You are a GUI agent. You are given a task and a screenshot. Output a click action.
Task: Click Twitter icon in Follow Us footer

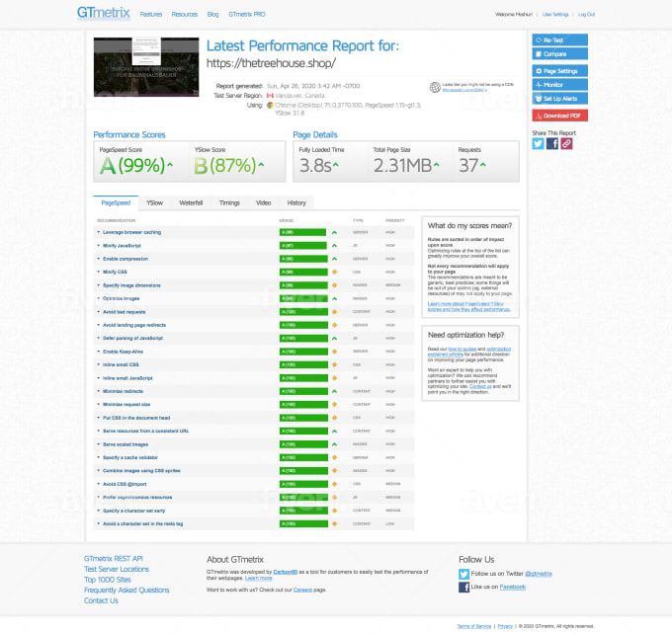click(x=463, y=574)
